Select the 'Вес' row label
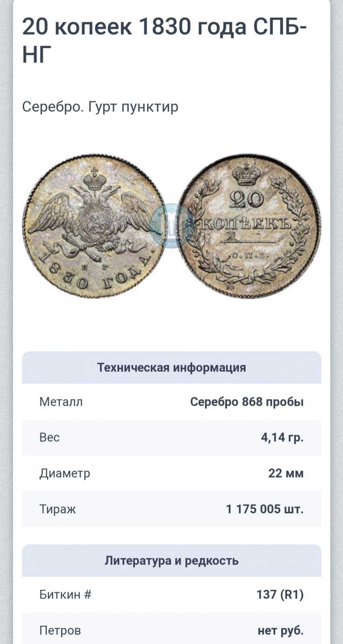This screenshot has height=644, width=343. coord(49,438)
